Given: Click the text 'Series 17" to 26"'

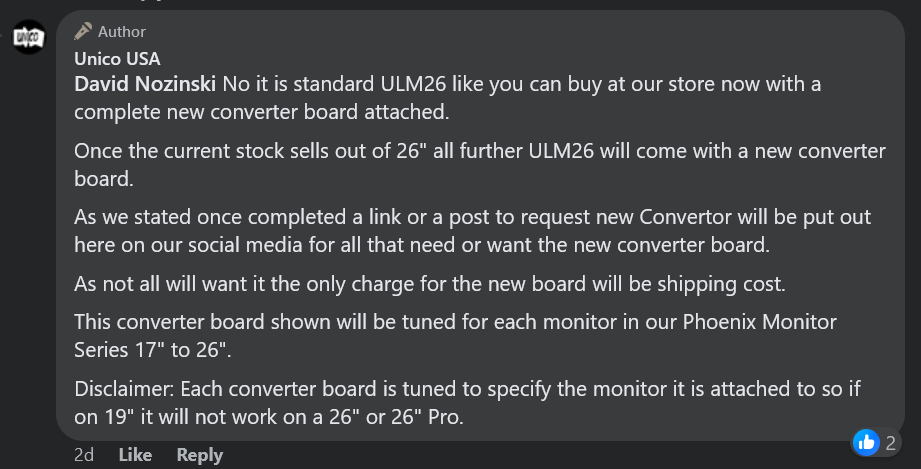Looking at the screenshot, I should pos(150,350).
